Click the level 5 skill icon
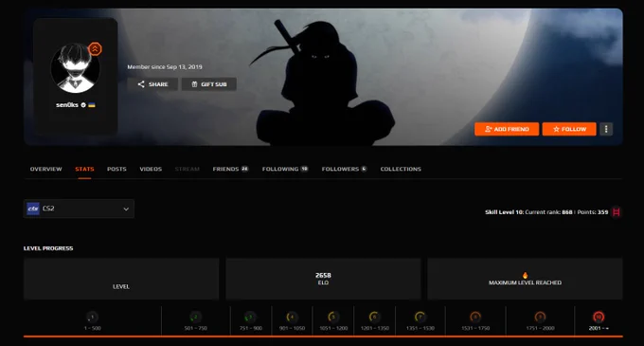 pyautogui.click(x=333, y=317)
